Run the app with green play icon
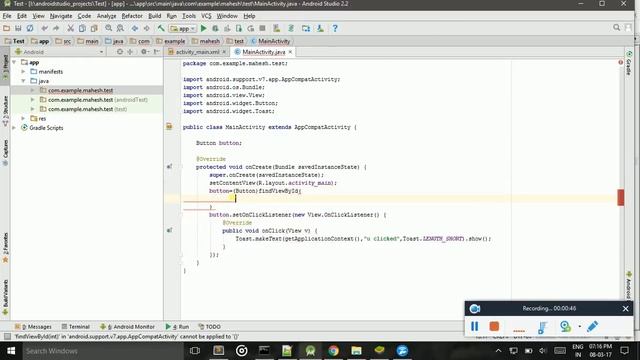The width and height of the screenshot is (640, 360). (x=204, y=29)
